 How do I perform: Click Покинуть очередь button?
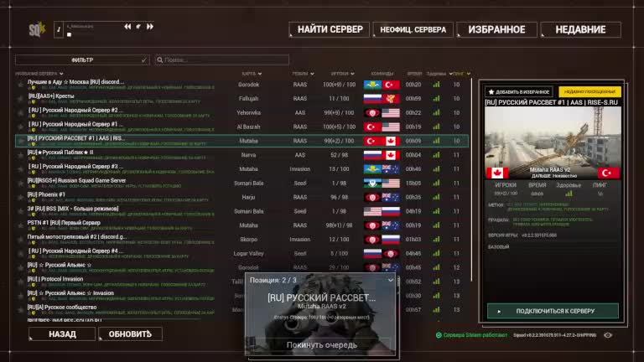pos(322,345)
